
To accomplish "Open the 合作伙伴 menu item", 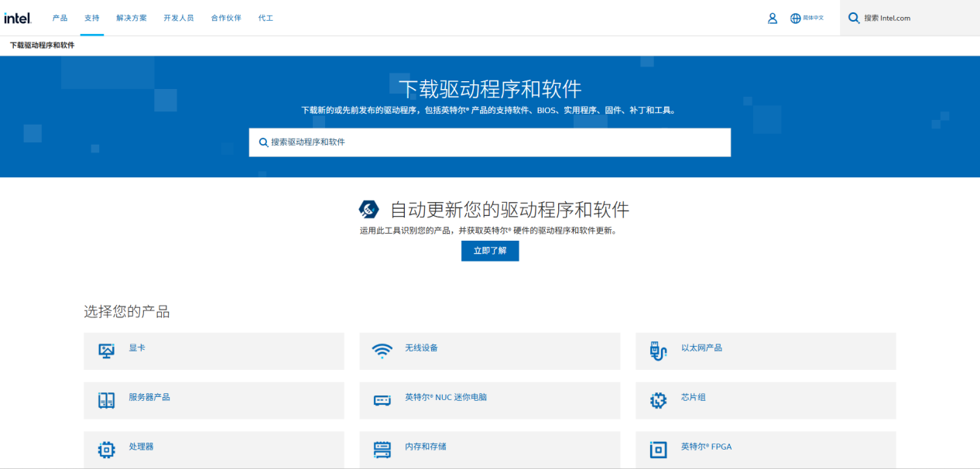I will [226, 18].
